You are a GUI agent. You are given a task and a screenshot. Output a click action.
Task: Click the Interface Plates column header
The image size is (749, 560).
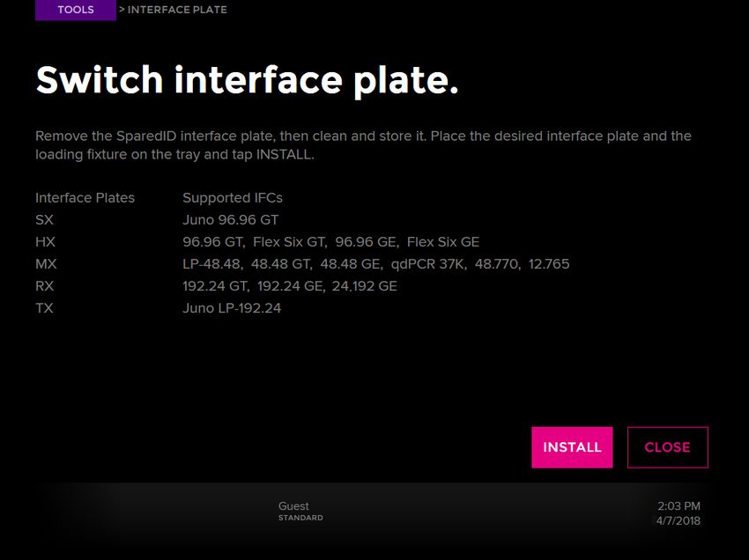(x=85, y=198)
